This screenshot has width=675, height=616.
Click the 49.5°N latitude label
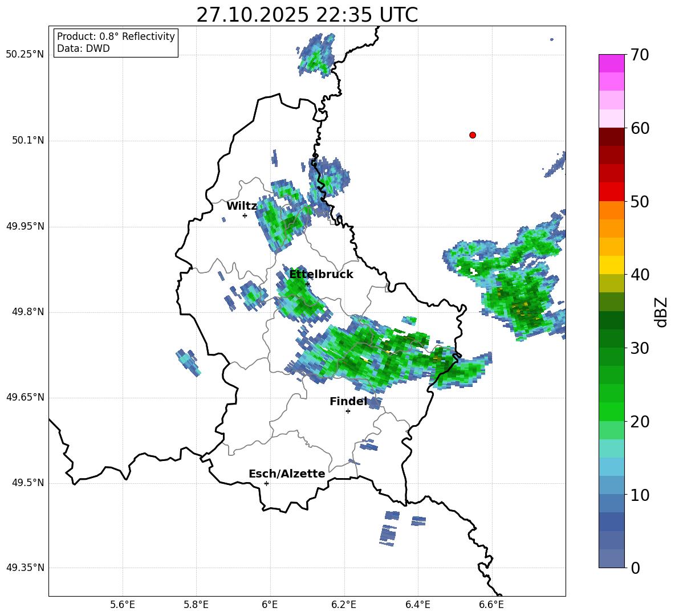coord(27,483)
